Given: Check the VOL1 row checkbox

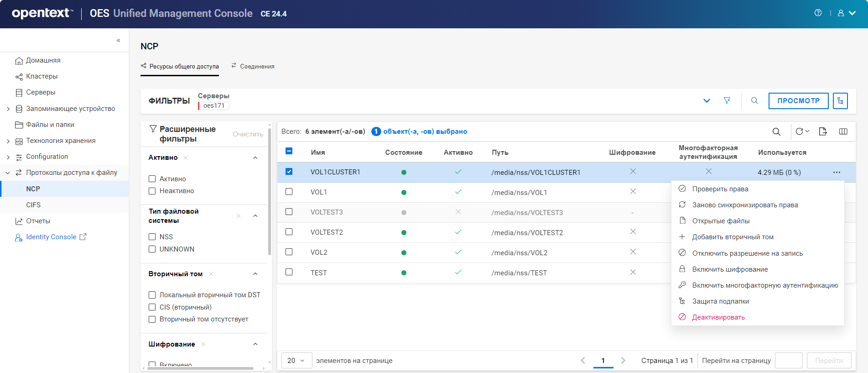Looking at the screenshot, I should coord(289,192).
